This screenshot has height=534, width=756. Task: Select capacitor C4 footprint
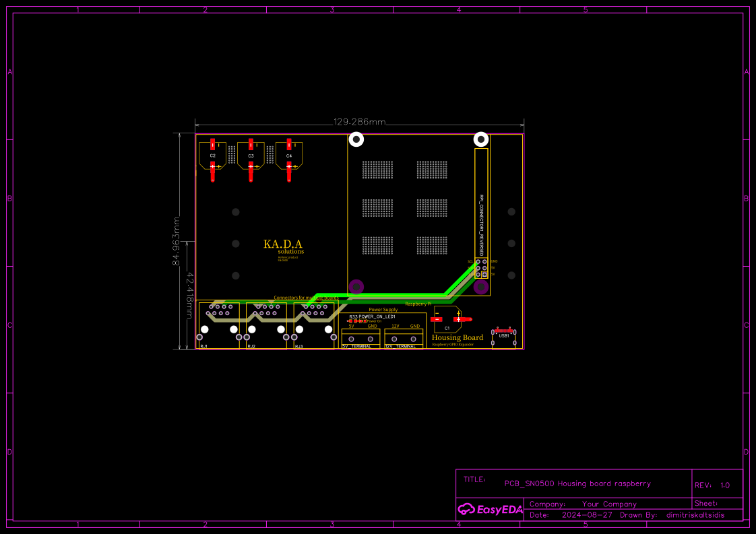(x=290, y=156)
